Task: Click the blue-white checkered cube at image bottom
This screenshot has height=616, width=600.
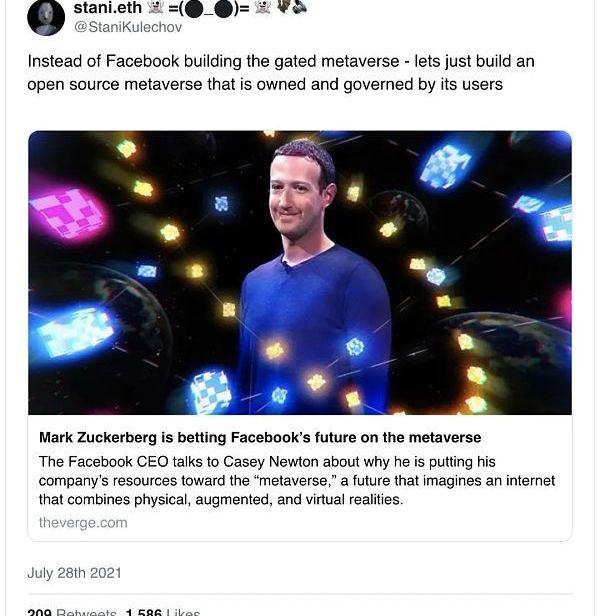Action: (x=210, y=391)
